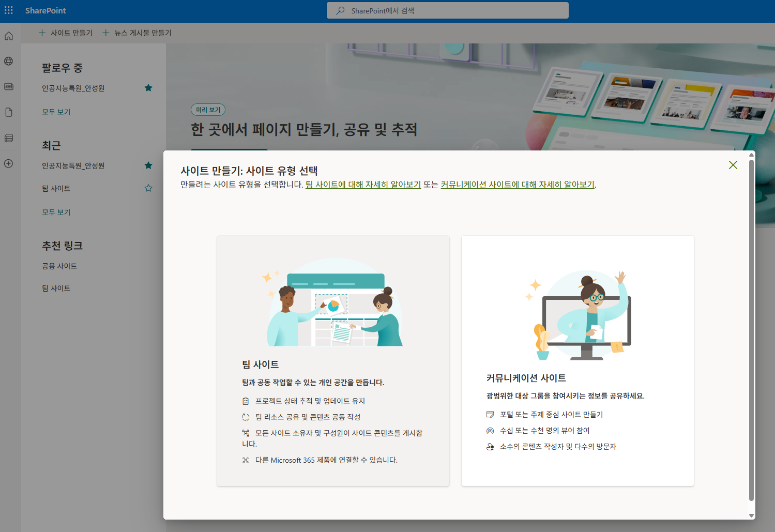Focus the SharePoint에서 검색 search box
775x532 pixels.
coord(448,10)
